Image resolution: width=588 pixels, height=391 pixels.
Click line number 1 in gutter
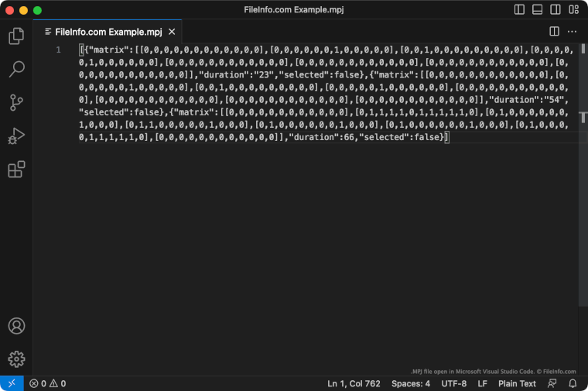58,50
